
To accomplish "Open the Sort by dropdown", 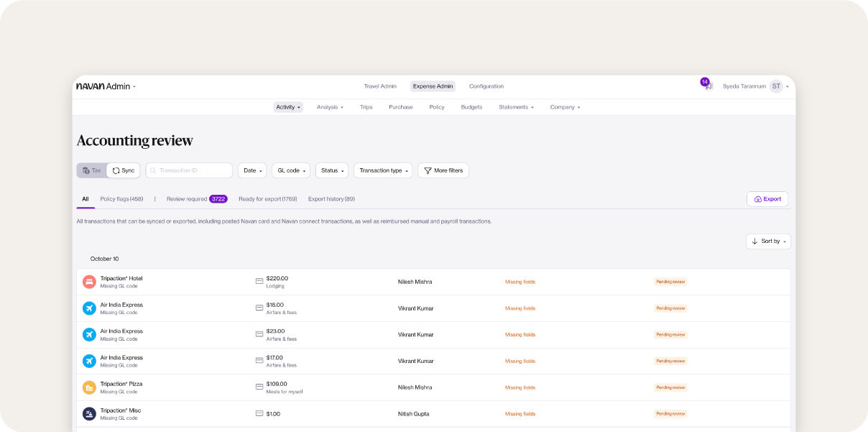I will pos(768,242).
